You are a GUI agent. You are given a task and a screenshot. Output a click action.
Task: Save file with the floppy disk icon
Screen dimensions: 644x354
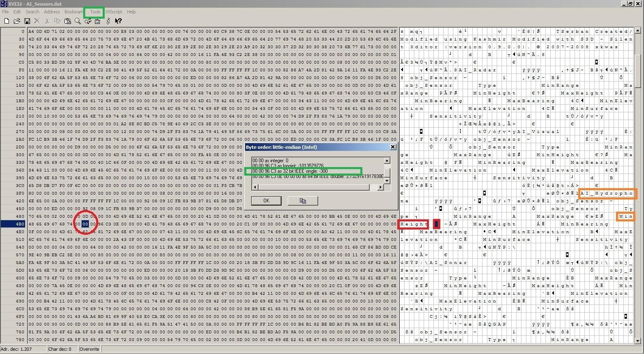pos(27,21)
